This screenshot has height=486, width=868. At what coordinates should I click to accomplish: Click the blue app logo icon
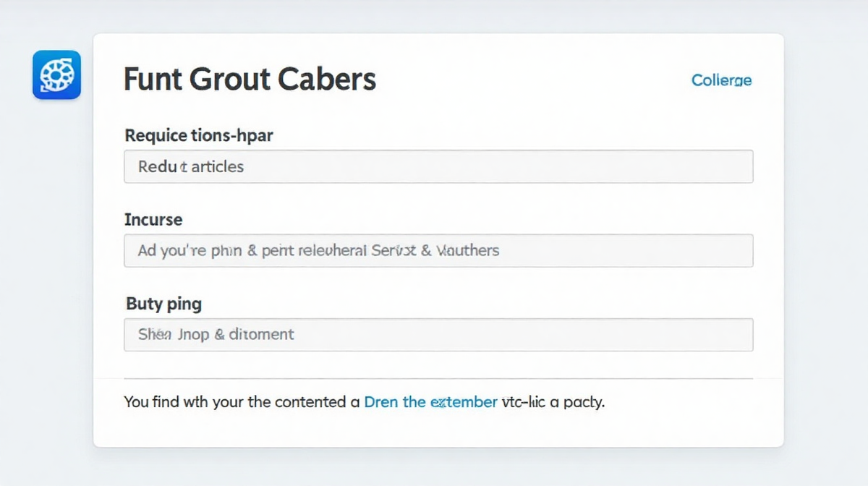click(56, 74)
